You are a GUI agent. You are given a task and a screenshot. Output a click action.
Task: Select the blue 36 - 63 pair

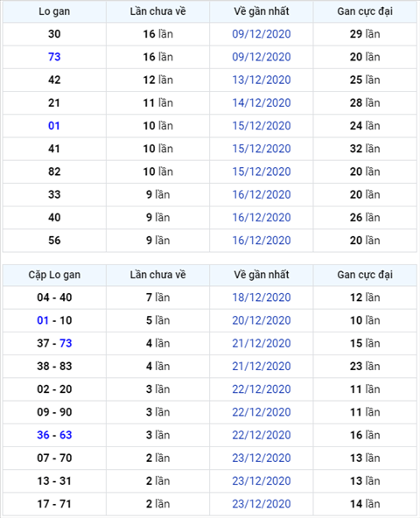(54, 435)
